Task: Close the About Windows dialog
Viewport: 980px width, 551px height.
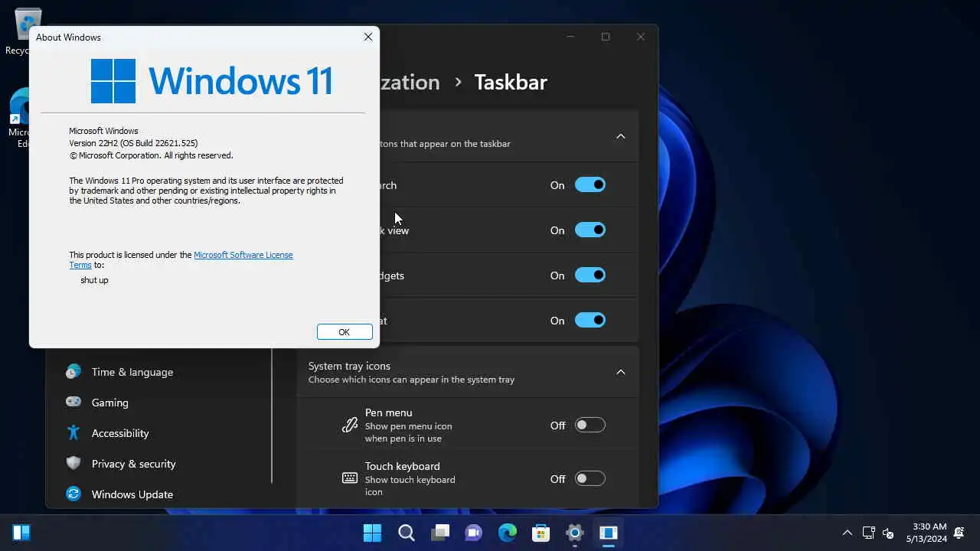Action: point(367,37)
